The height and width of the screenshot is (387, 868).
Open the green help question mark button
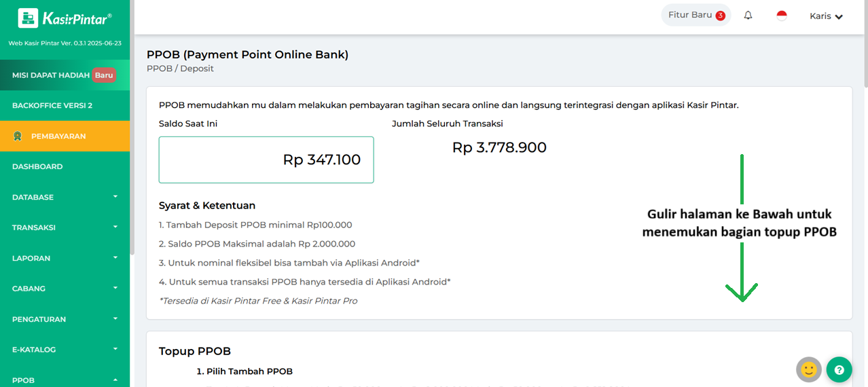click(839, 370)
